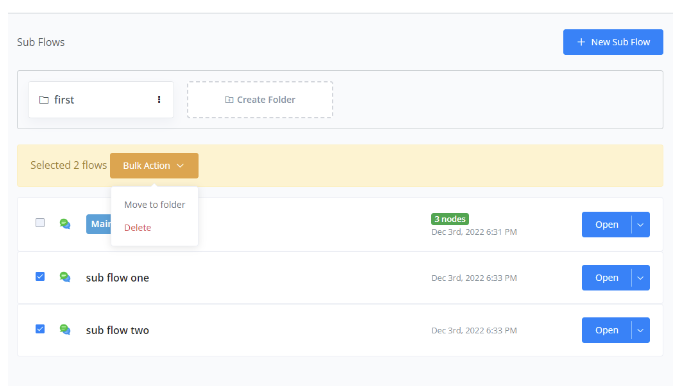Create a New Sub Flow
The image size is (678, 386).
(613, 42)
